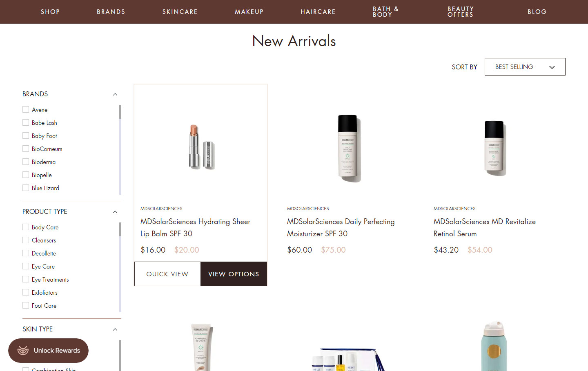Click the lotus icon in Unlock Rewards
This screenshot has height=371, width=588.
pos(23,350)
